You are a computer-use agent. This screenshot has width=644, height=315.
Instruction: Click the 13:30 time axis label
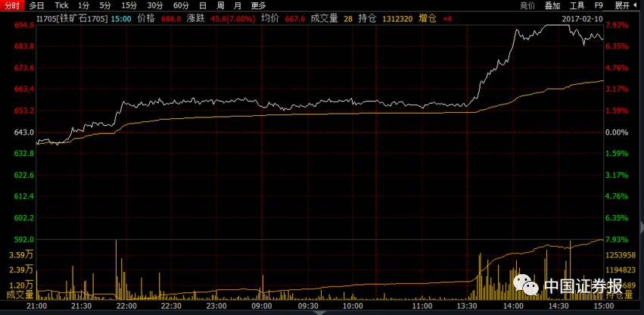[x=468, y=306]
